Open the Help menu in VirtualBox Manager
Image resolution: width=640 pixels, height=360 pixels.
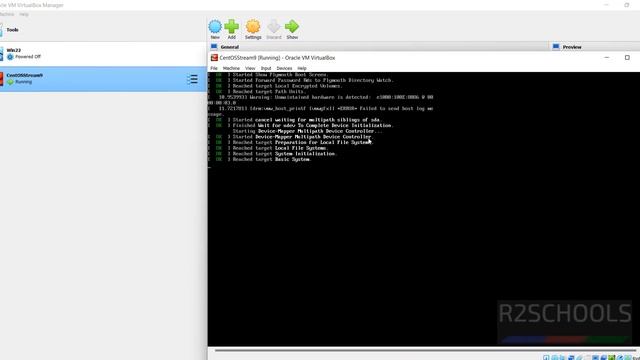point(24,14)
